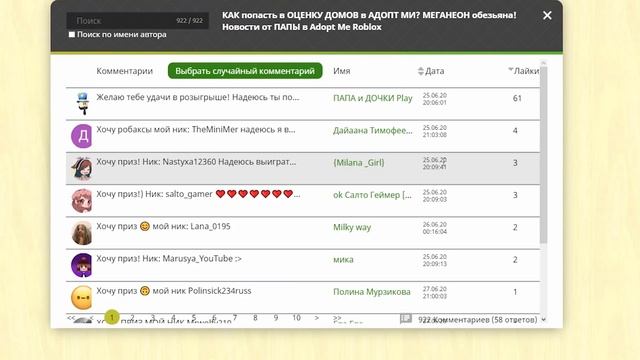The image size is (640, 360).
Task: Click the like count 61
Action: tap(517, 98)
